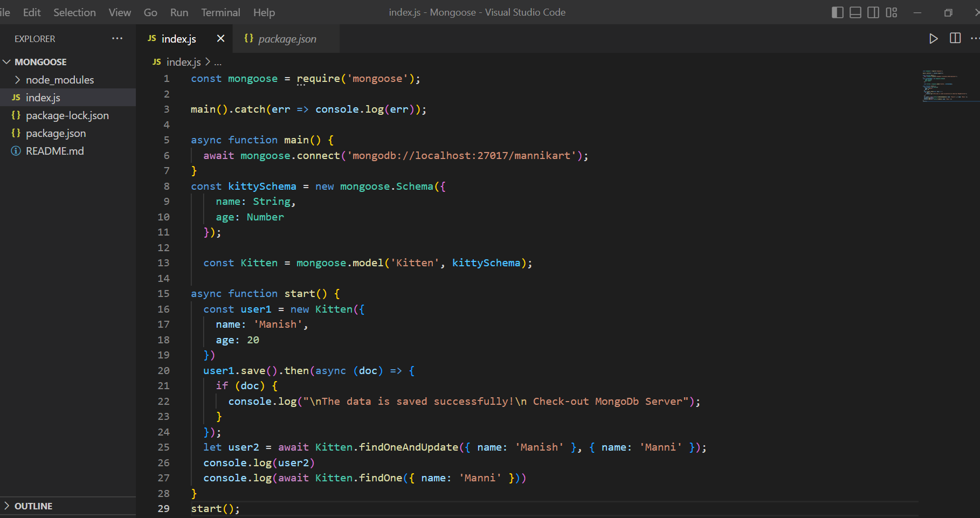Screen dimensions: 980x518
Task: Click 'Manish' string on line 17
Action: point(278,324)
